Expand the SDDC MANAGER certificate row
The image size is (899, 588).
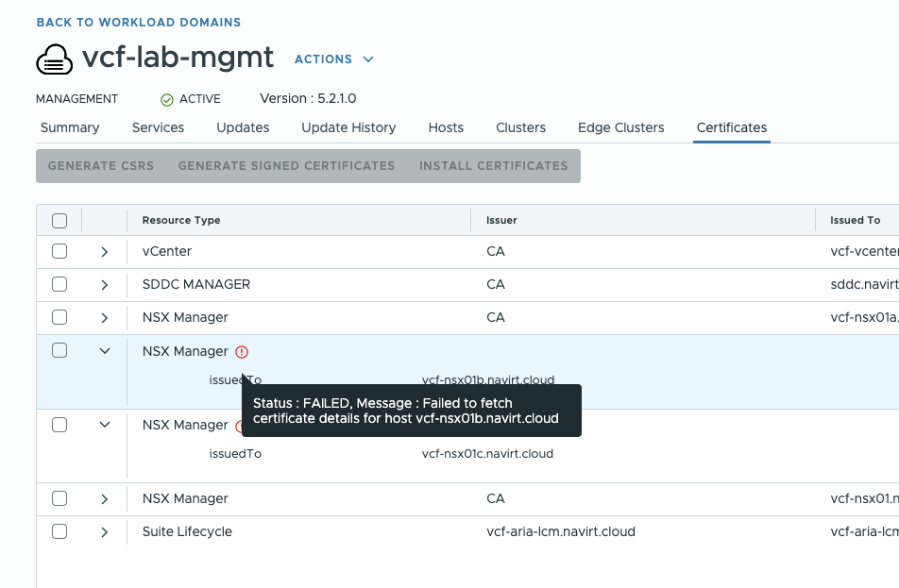coord(104,285)
